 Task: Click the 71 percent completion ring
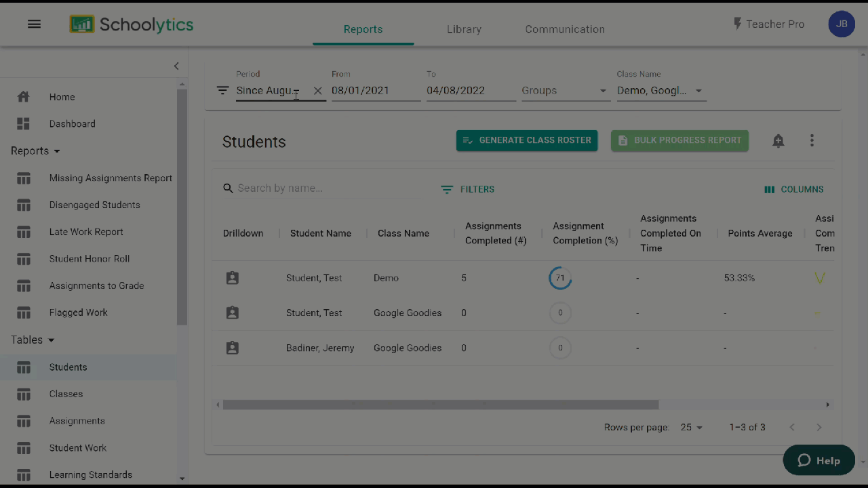pos(560,278)
